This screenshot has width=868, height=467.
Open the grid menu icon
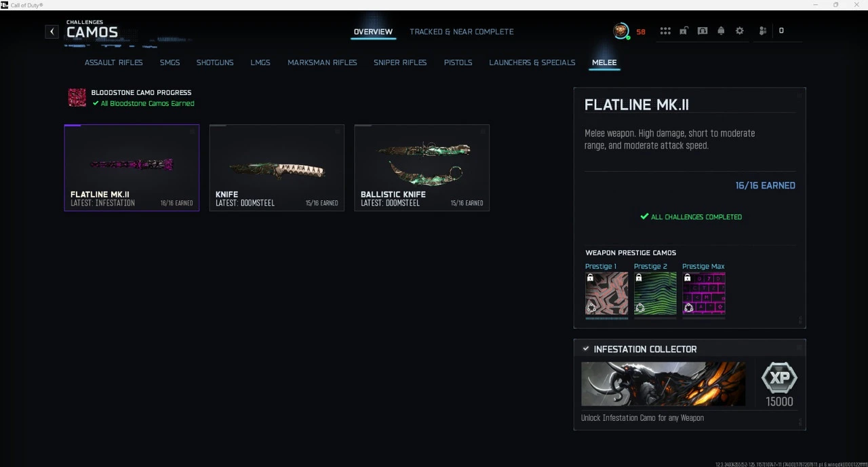(665, 31)
